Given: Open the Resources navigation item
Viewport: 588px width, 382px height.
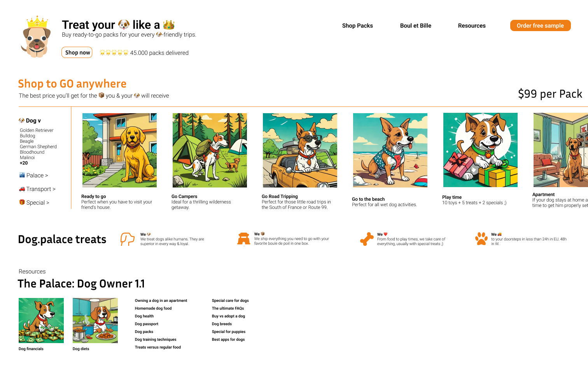Looking at the screenshot, I should click(472, 26).
